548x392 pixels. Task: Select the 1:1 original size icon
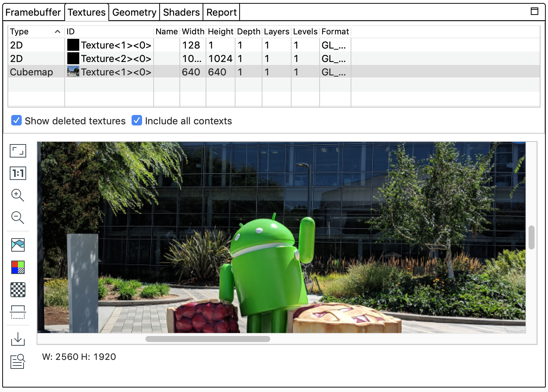[x=18, y=173]
